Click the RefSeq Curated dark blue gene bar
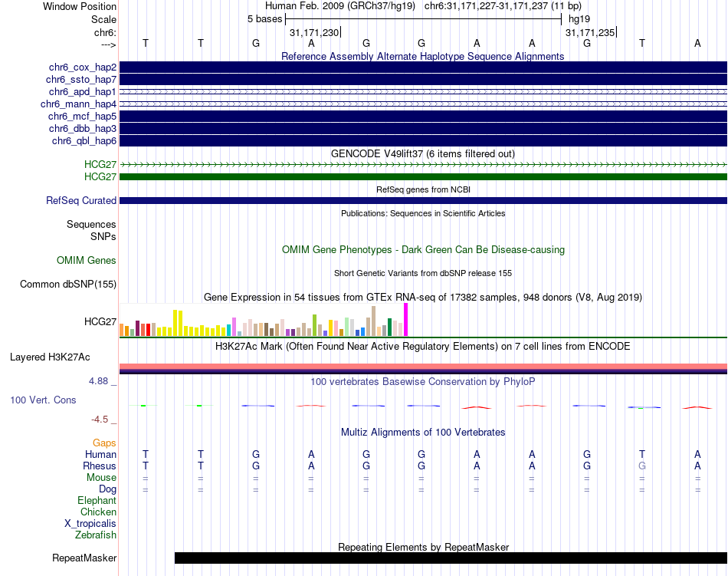Screen dimensions: 728x576 click(423, 201)
